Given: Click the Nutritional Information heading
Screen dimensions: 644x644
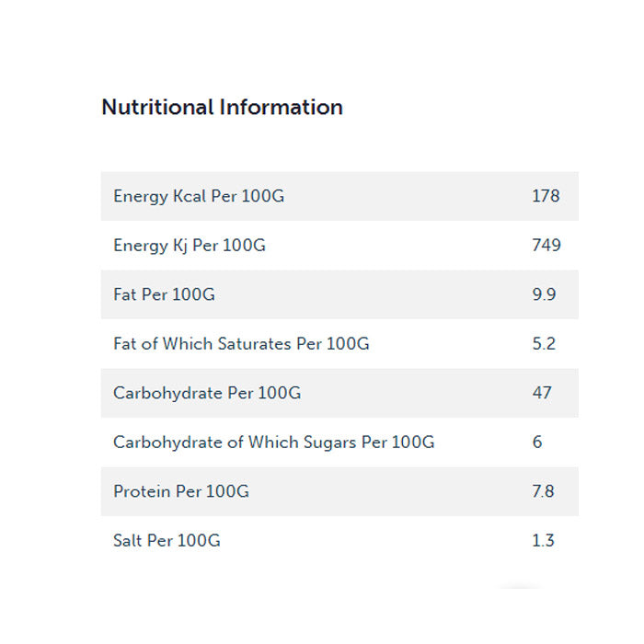Looking at the screenshot, I should click(222, 107).
